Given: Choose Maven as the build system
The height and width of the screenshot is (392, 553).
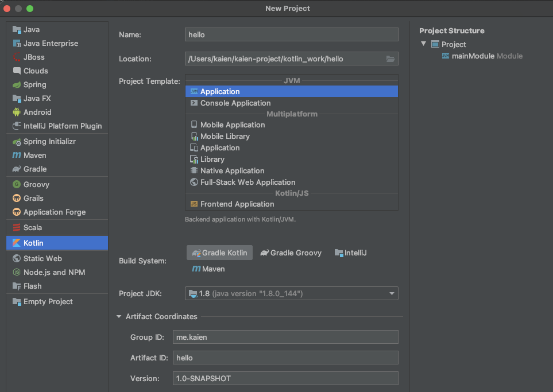Looking at the screenshot, I should tap(208, 269).
